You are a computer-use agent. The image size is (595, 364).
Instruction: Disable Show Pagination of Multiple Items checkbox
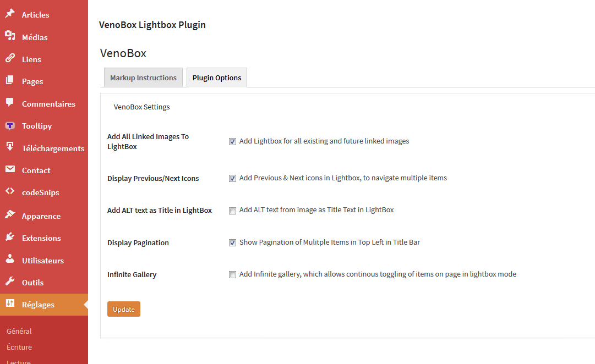(232, 242)
